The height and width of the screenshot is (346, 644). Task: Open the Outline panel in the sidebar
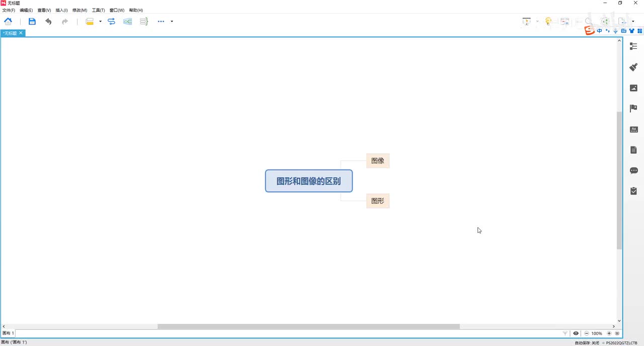(x=633, y=46)
